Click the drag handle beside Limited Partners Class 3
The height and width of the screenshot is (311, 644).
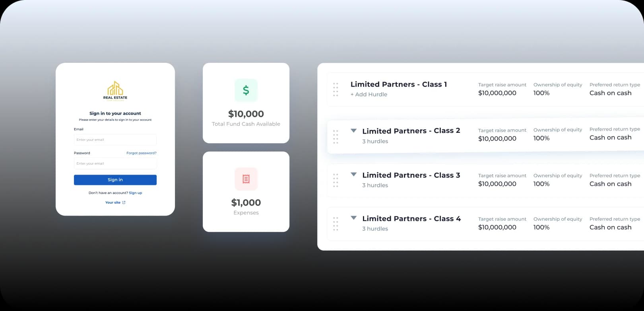(335, 180)
